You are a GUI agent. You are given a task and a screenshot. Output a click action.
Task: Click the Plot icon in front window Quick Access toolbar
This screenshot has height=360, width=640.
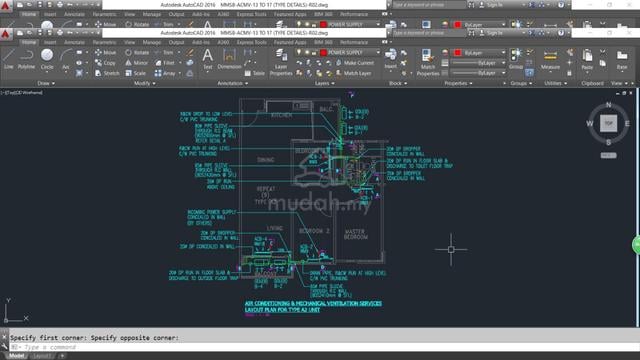point(60,33)
